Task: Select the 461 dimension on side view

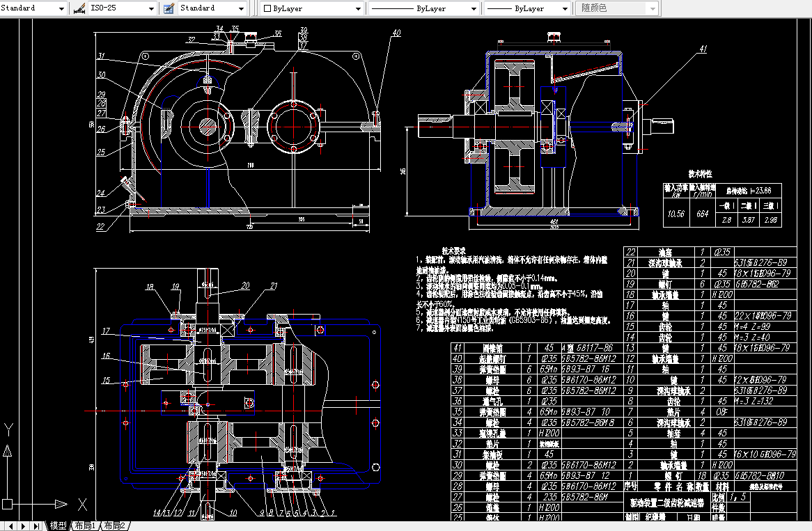Action: (554, 222)
